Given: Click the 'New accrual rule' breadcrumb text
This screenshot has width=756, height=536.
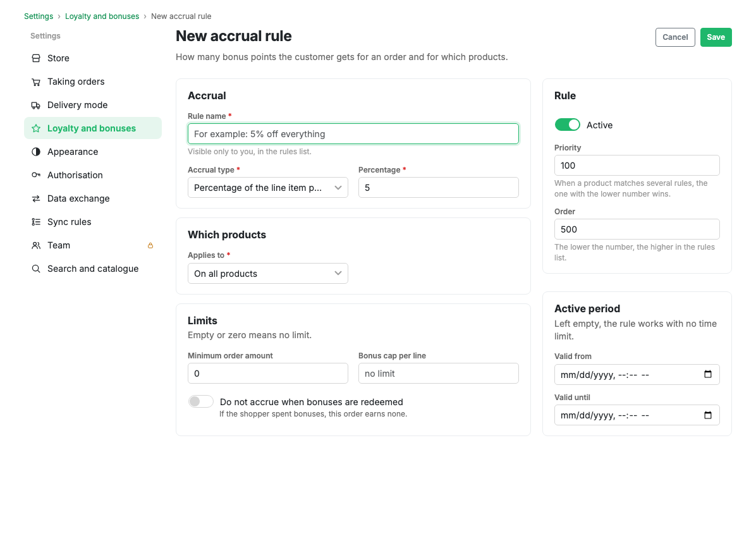Looking at the screenshot, I should pyautogui.click(x=181, y=16).
